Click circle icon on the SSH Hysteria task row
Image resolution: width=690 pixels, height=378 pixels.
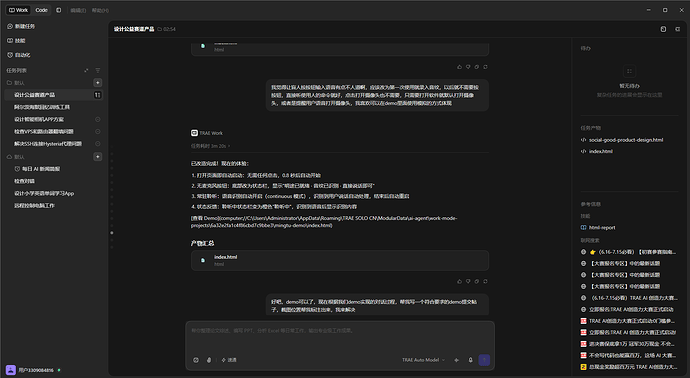point(98,144)
